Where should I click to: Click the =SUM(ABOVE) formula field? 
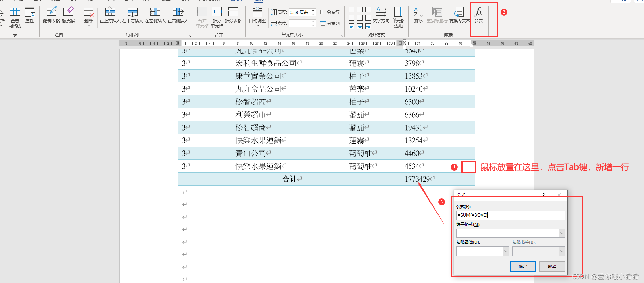coord(510,215)
